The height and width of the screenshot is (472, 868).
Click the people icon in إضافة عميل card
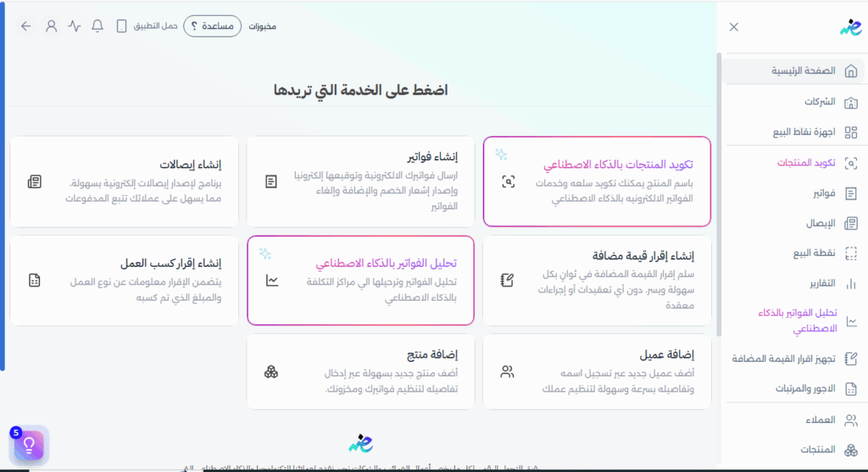pyautogui.click(x=507, y=372)
